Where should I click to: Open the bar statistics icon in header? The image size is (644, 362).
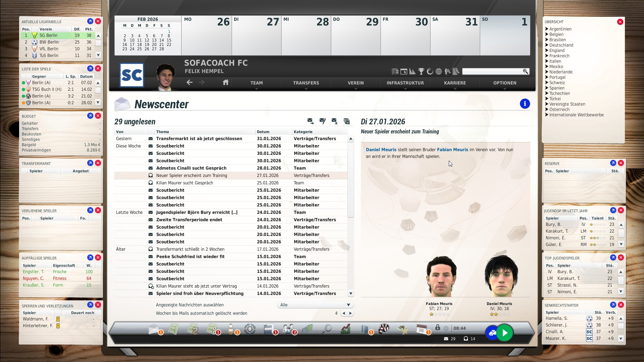pos(413,71)
